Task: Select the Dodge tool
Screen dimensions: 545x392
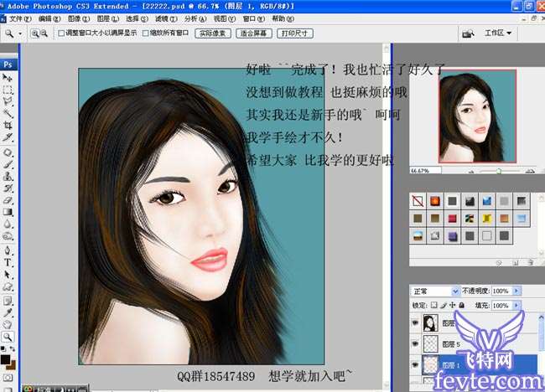Action: pos(8,236)
